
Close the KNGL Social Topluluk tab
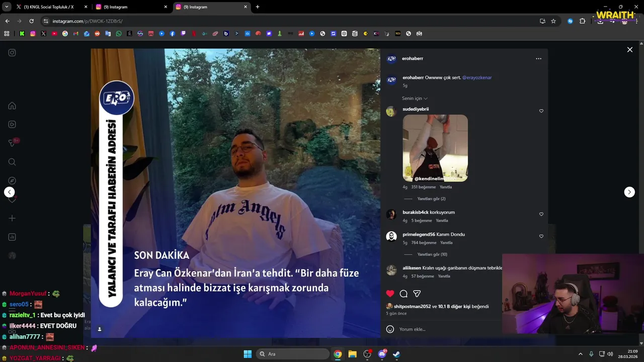[86, 7]
